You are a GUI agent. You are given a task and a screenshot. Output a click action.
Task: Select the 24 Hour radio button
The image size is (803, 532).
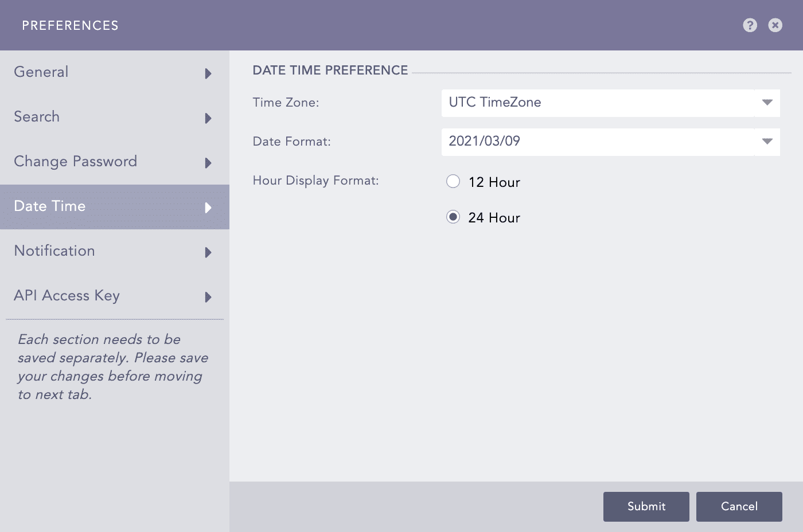click(453, 217)
